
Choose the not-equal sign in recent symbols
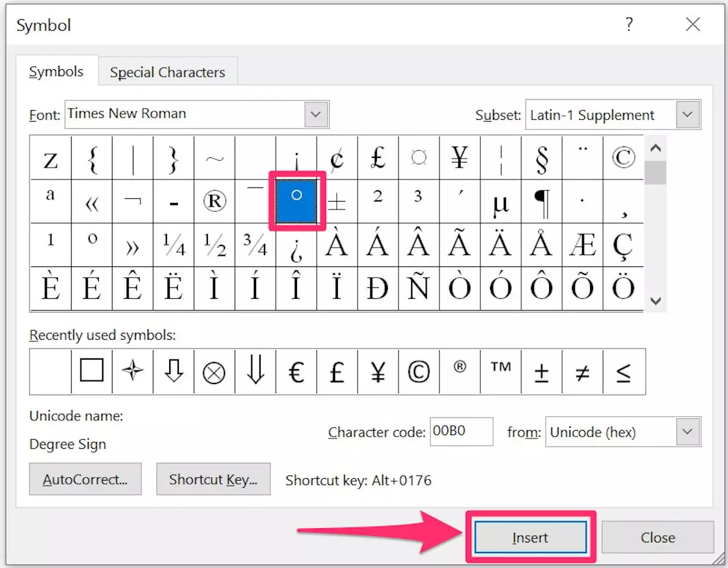(x=582, y=372)
